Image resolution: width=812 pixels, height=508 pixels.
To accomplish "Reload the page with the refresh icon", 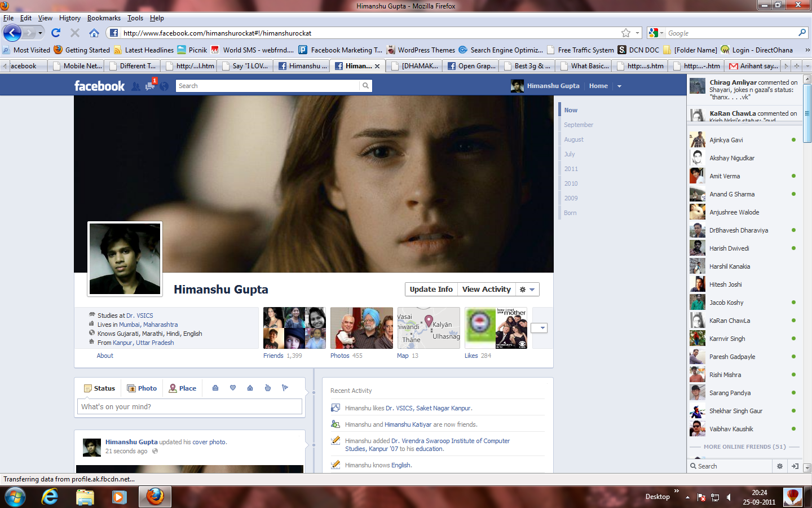I will [56, 33].
